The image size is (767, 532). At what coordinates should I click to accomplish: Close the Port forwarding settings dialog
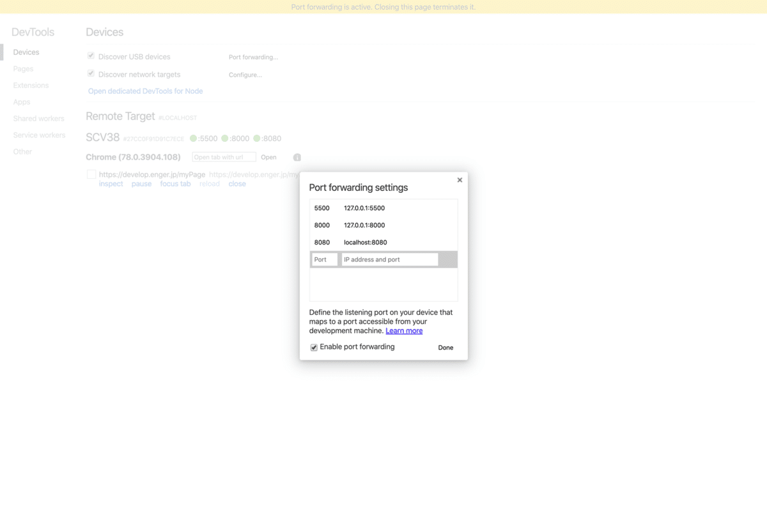pyautogui.click(x=460, y=180)
